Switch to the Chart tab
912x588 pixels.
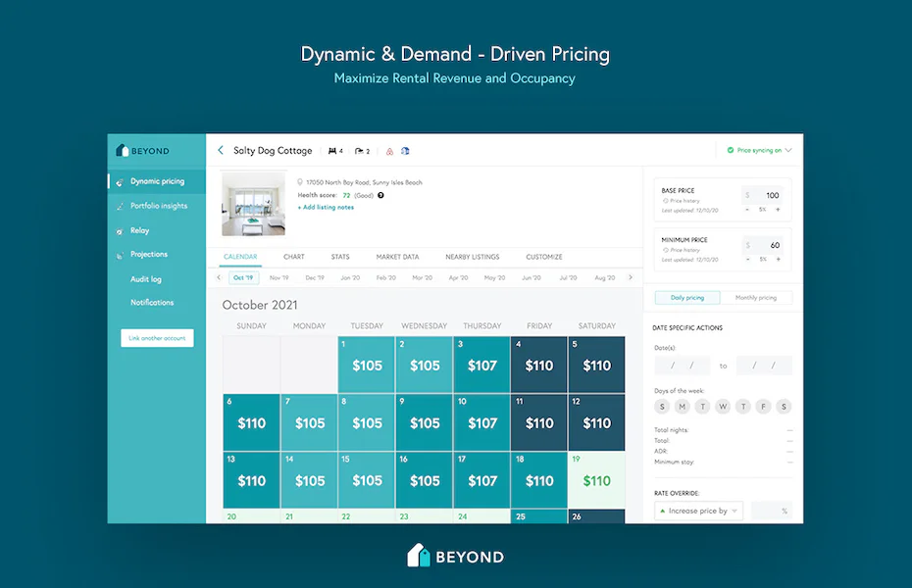tap(294, 257)
